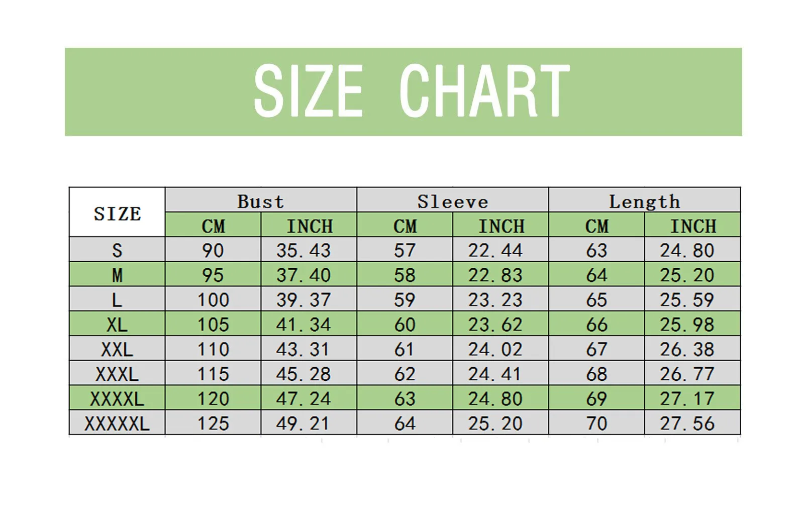The image size is (804, 532).
Task: Click length inch value 26.38
Action: click(x=687, y=349)
